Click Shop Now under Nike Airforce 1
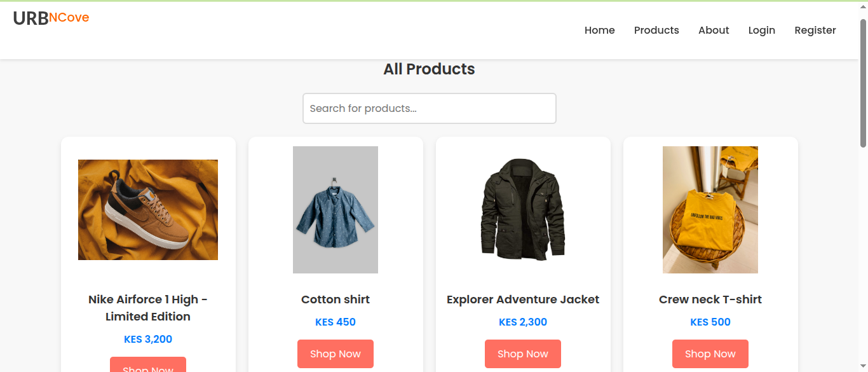The height and width of the screenshot is (372, 868). point(148,365)
